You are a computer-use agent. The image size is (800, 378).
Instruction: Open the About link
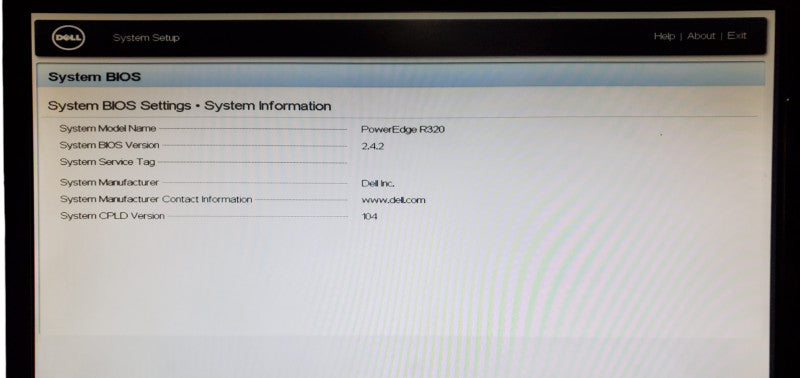click(701, 36)
